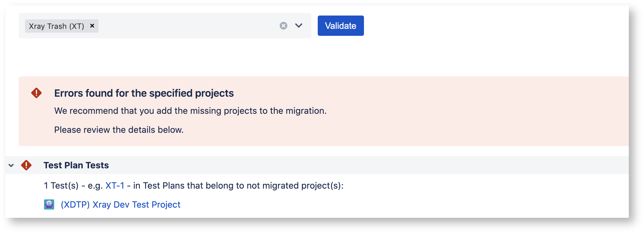This screenshot has height=233, width=644.
Task: Click the 'Test Plan Tests' section title
Action: pos(76,165)
